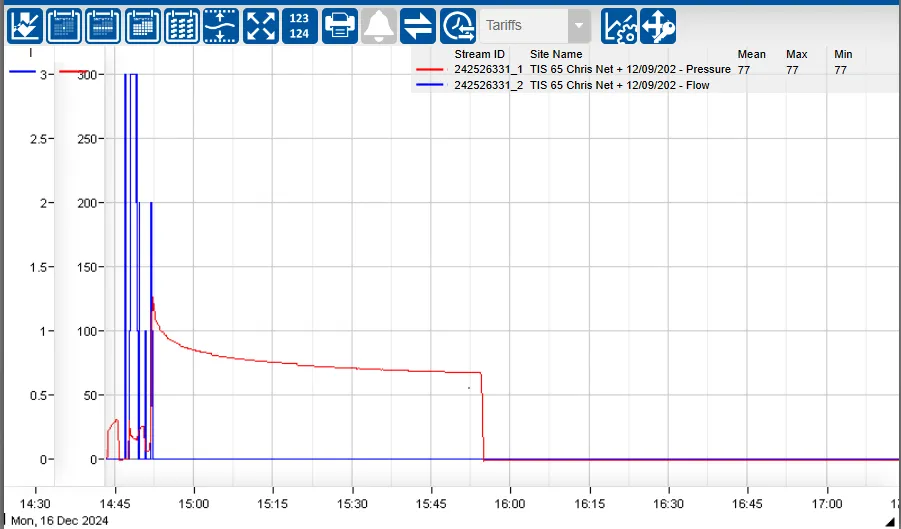Click the Max column header
901x529 pixels.
coord(797,54)
